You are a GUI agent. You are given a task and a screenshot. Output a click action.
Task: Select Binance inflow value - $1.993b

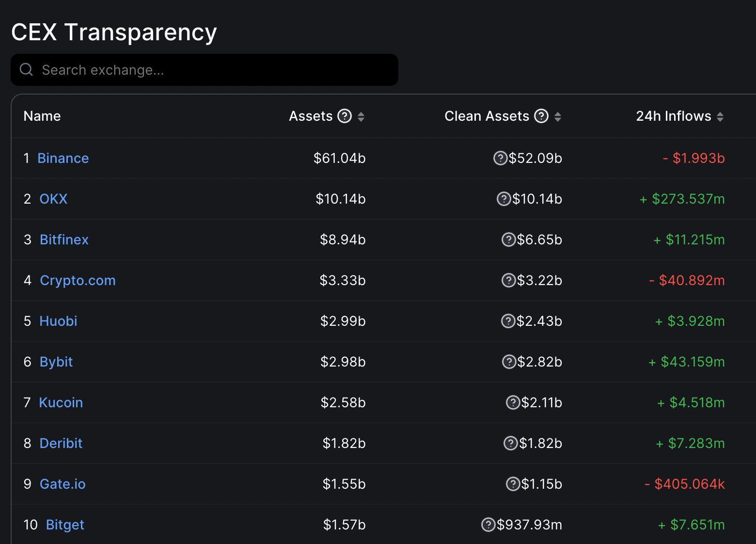pos(693,158)
